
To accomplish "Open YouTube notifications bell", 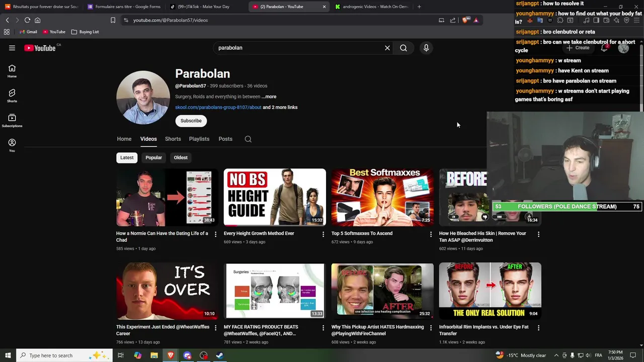I will [x=604, y=48].
